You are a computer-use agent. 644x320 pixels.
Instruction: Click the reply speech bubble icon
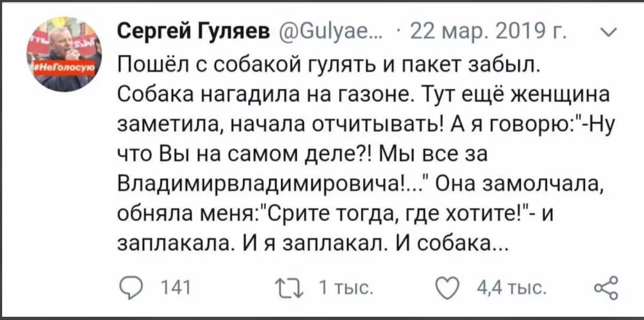(x=128, y=288)
